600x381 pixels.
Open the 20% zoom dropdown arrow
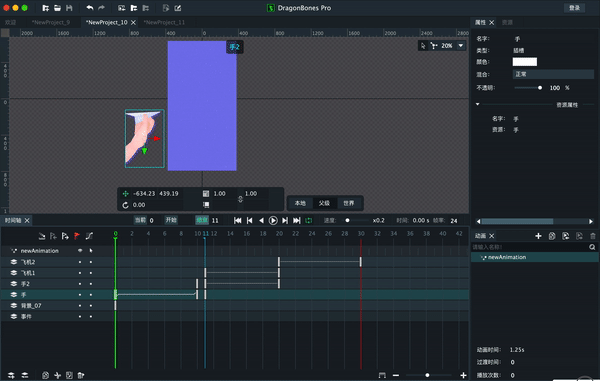[461, 46]
